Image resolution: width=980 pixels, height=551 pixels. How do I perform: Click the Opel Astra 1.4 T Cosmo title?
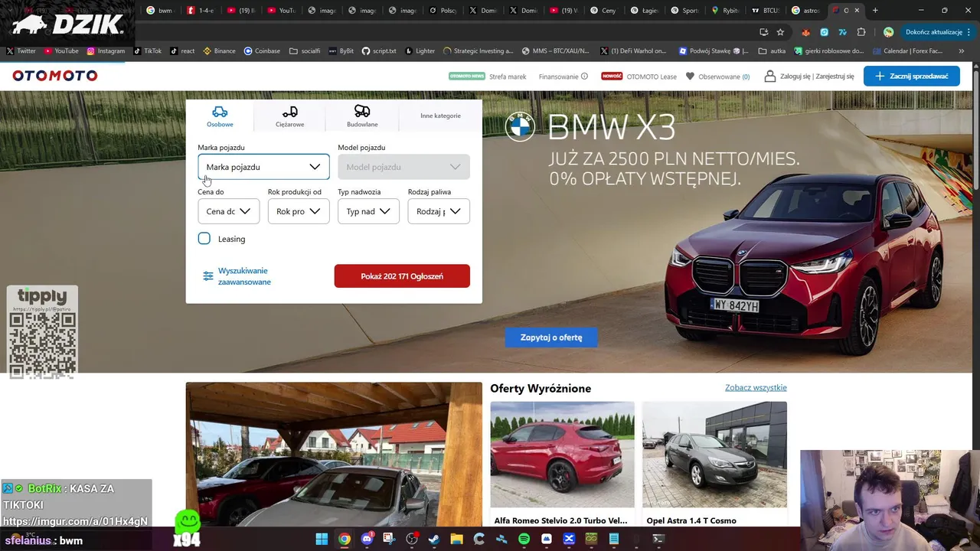coord(691,520)
